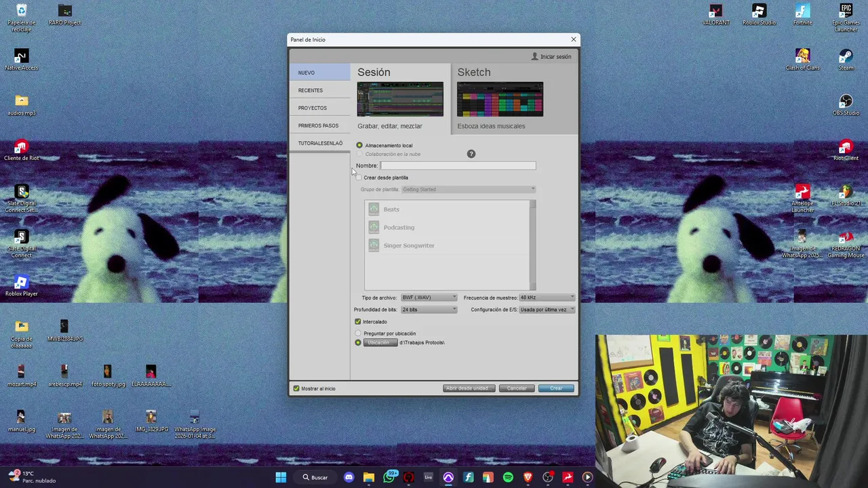The width and height of the screenshot is (868, 488).
Task: Open the mozart.mp4 desktop file
Action: coord(22,376)
